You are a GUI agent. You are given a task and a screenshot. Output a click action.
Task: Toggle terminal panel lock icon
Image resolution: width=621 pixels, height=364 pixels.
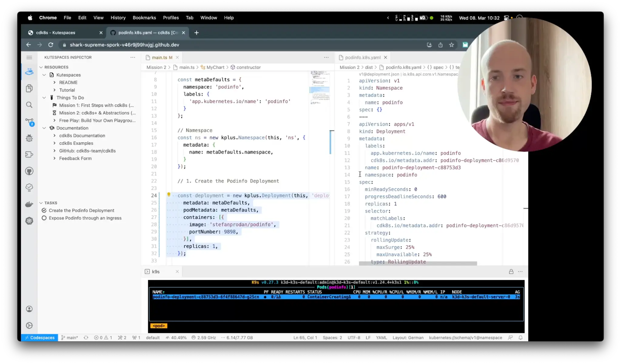[x=511, y=272]
